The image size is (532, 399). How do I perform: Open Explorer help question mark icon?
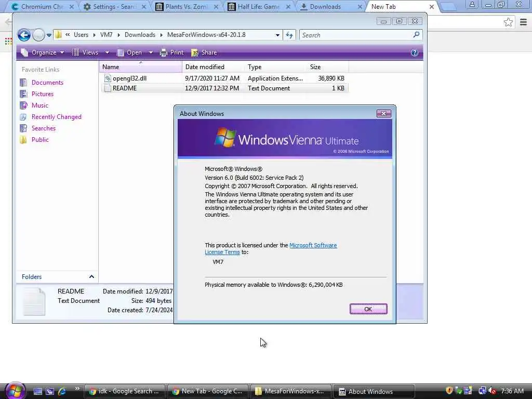(414, 52)
